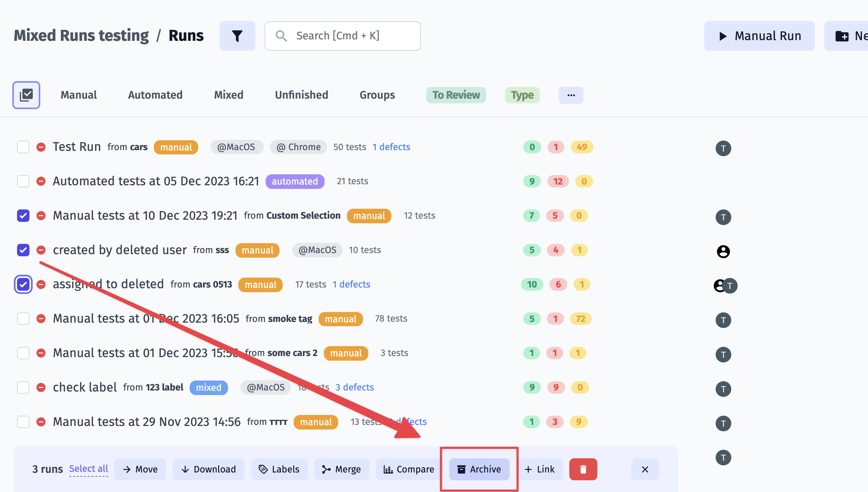Select the To Review filter tag

pyautogui.click(x=456, y=95)
